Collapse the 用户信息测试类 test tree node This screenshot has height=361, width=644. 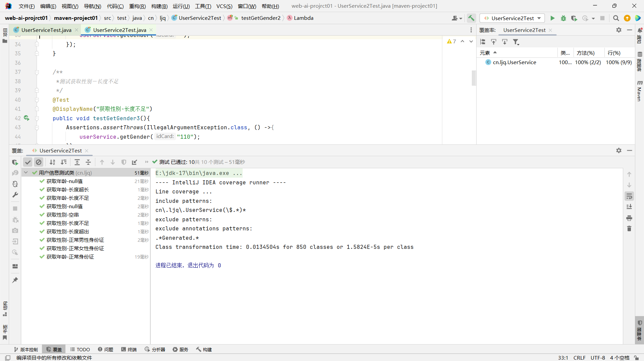(x=26, y=173)
